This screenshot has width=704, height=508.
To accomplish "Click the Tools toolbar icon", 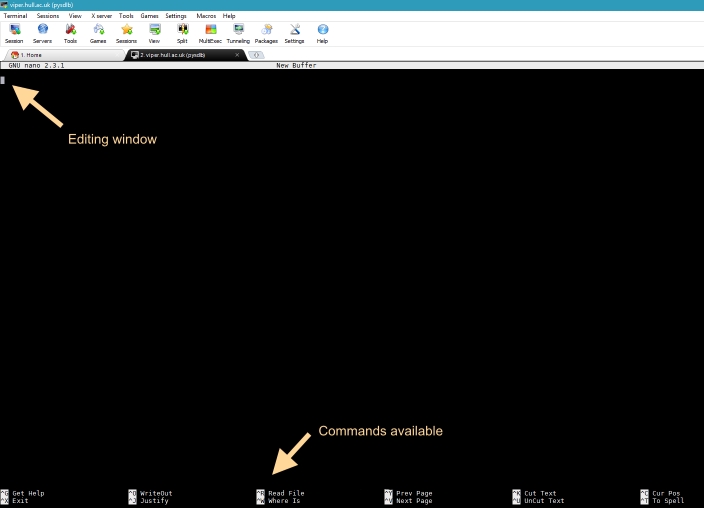I will (x=70, y=33).
